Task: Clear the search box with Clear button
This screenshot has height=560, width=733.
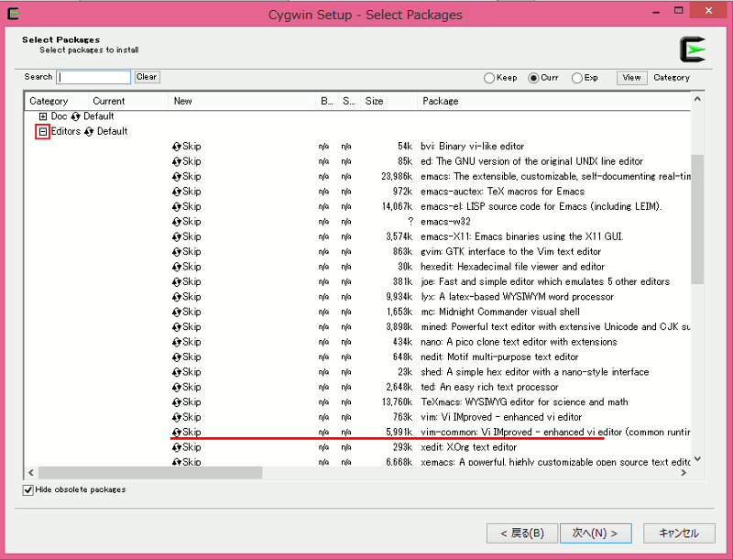Action: 147,77
